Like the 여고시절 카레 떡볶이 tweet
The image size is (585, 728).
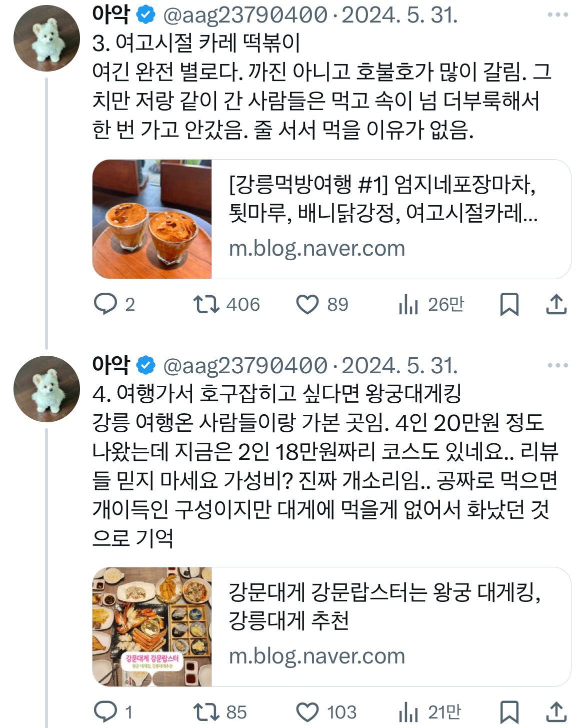(307, 304)
